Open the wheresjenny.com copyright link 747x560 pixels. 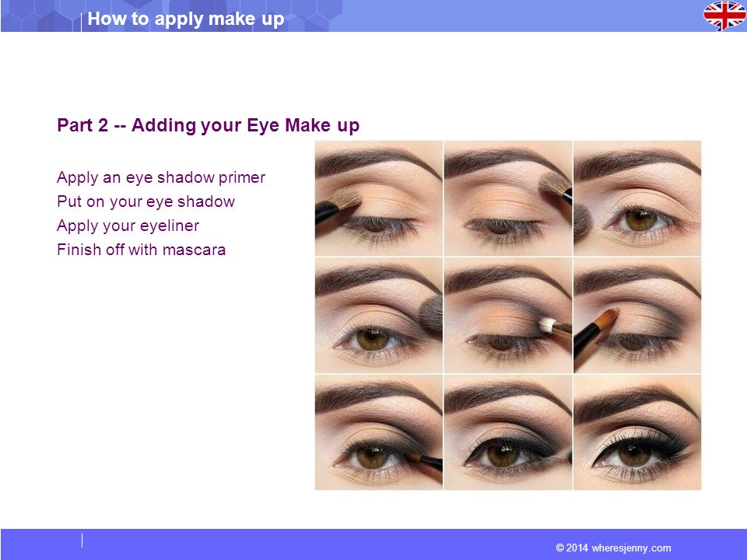tap(613, 548)
